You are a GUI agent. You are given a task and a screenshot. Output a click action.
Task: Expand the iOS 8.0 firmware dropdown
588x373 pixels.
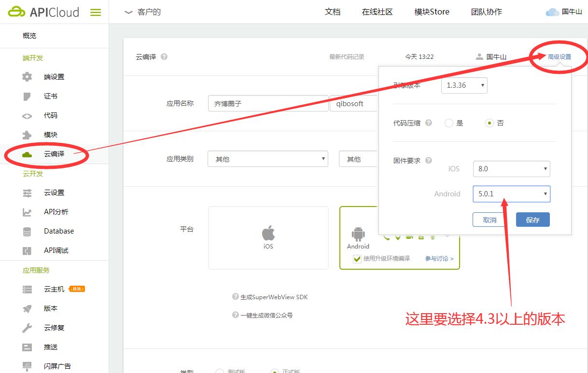point(511,169)
